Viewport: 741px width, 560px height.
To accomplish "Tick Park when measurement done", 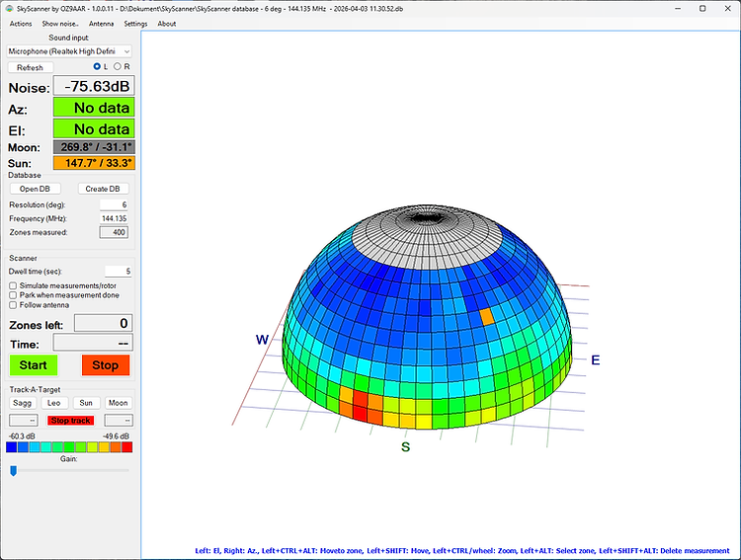I will [13, 294].
